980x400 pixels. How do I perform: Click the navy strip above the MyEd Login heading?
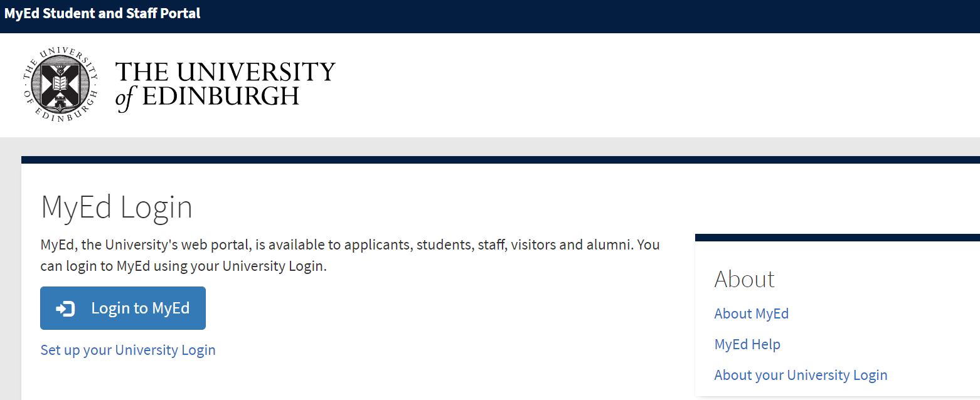tap(500, 160)
